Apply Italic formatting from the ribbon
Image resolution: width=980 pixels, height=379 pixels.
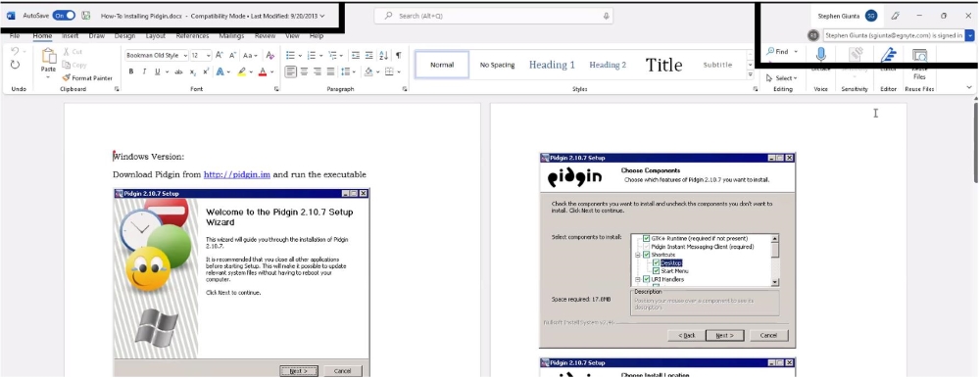point(144,71)
